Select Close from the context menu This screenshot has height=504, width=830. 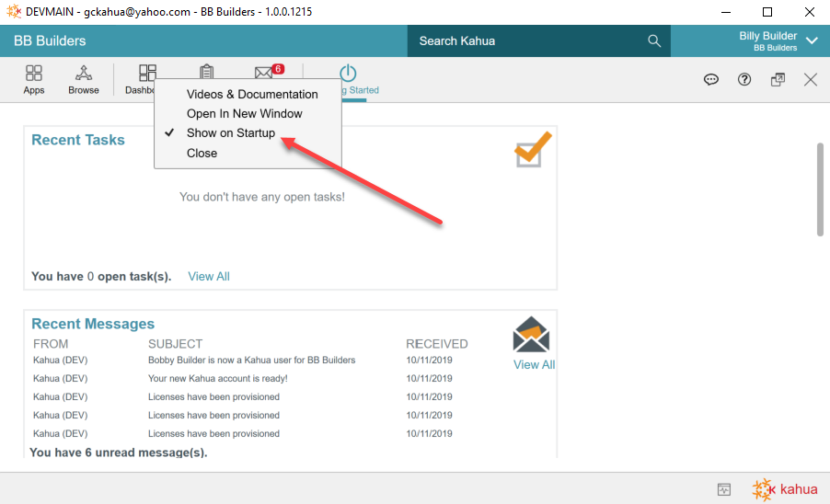click(202, 154)
